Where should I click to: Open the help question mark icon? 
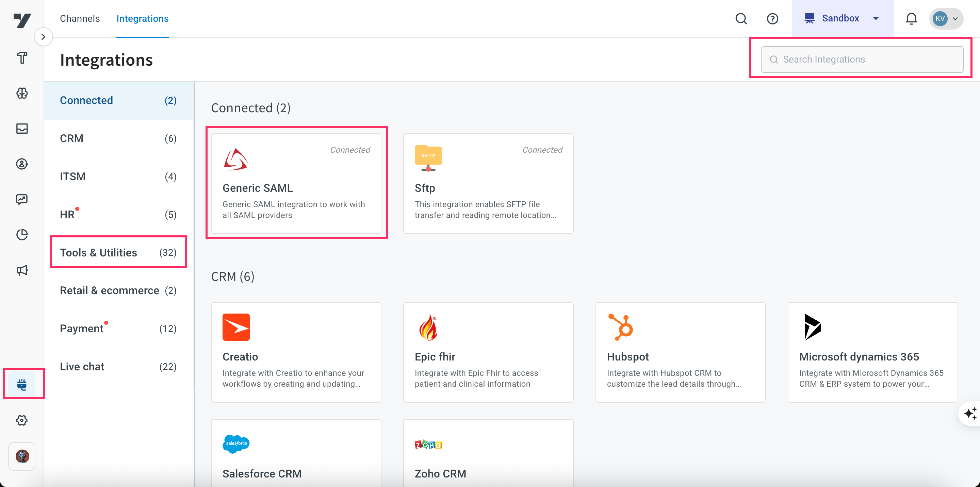click(772, 18)
